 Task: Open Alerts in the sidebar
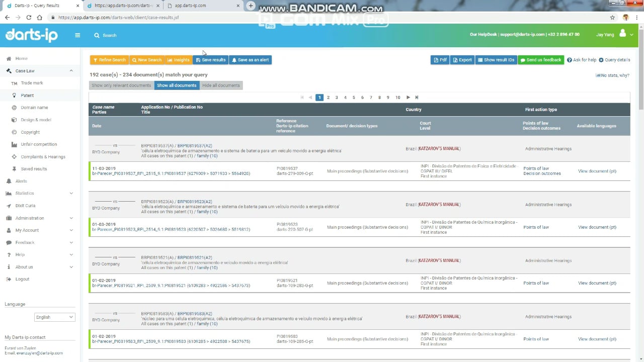[x=21, y=181]
